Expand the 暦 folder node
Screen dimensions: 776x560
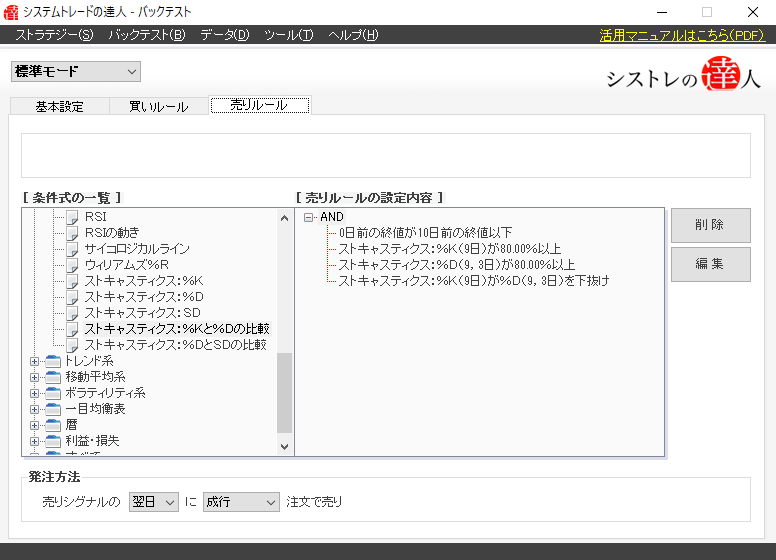[x=34, y=425]
